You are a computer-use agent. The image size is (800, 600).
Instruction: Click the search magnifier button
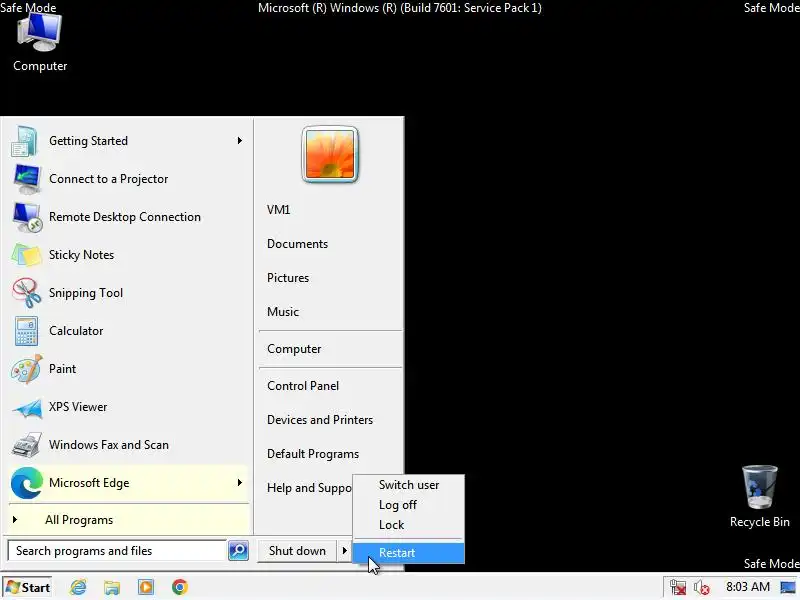tap(238, 551)
